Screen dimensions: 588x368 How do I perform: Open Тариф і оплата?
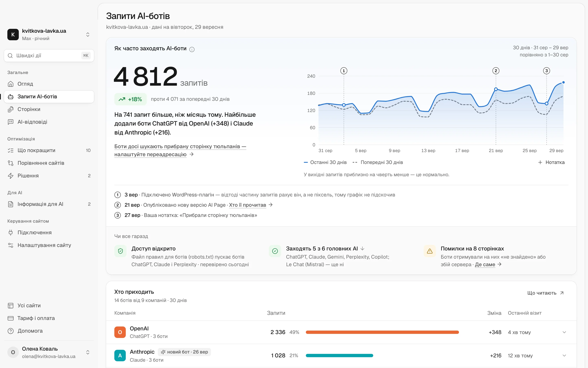(x=49, y=318)
